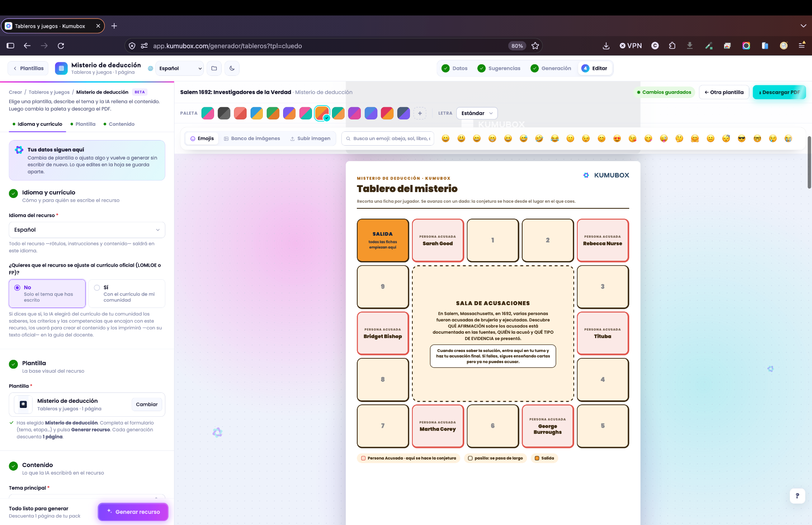The height and width of the screenshot is (525, 812).
Task: Pick the green and orange palette swatch
Action: tap(273, 113)
